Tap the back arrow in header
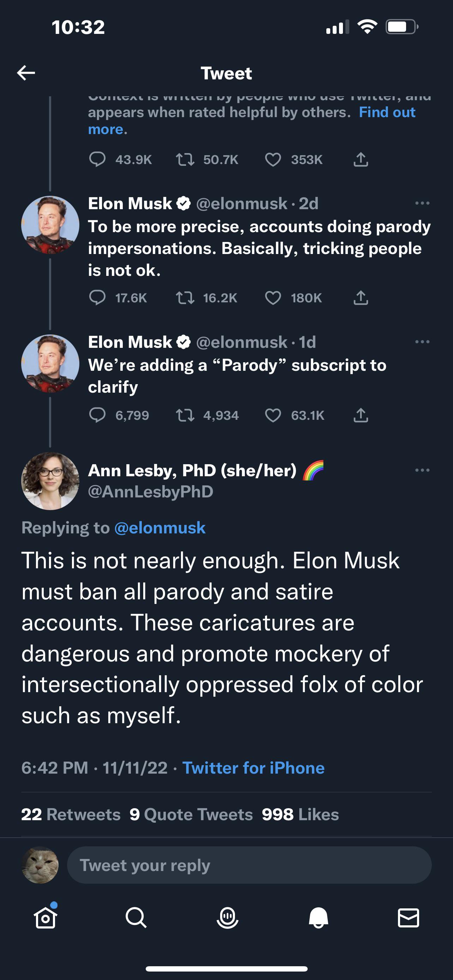 point(26,73)
